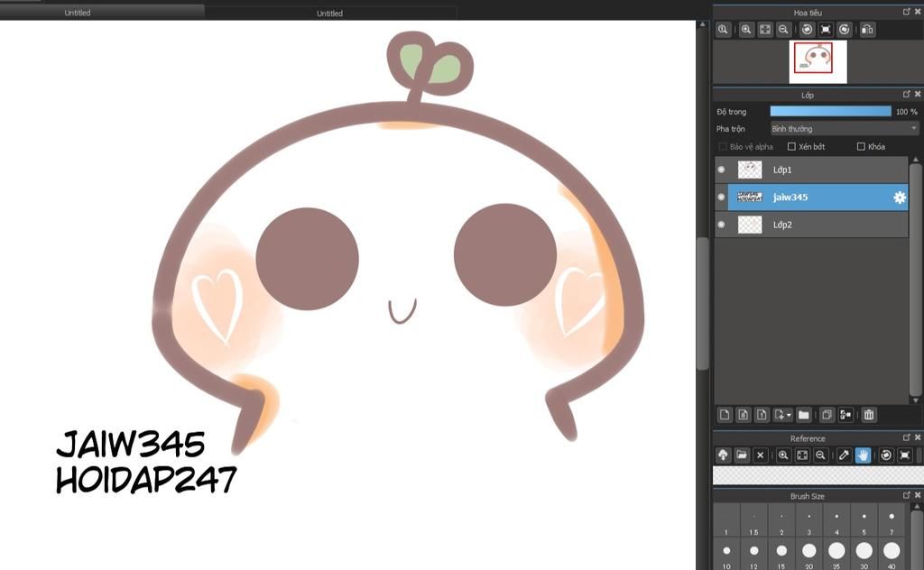Screen dimensions: 924x570
Task: Zoom out using the Hoa tiêu navigator toolbar
Action: coord(783,30)
